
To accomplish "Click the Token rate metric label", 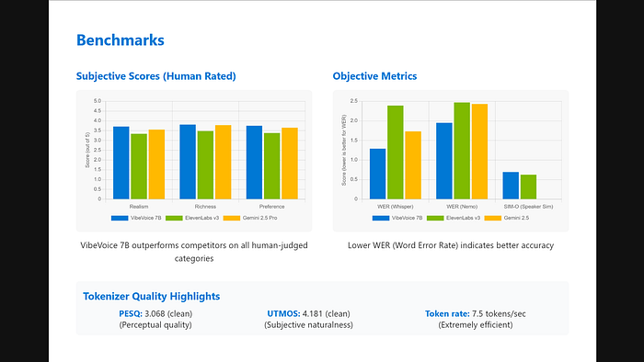I will 447,313.
